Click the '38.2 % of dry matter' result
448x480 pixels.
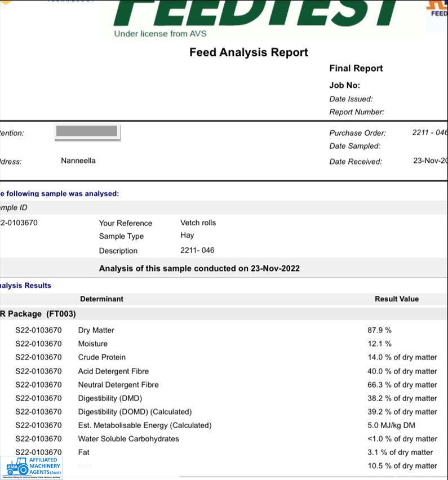[402, 398]
